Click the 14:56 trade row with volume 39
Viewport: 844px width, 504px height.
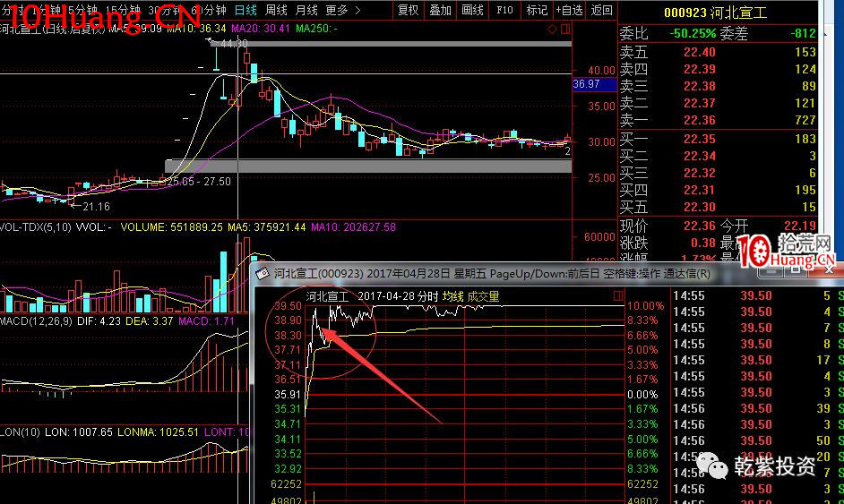758,408
